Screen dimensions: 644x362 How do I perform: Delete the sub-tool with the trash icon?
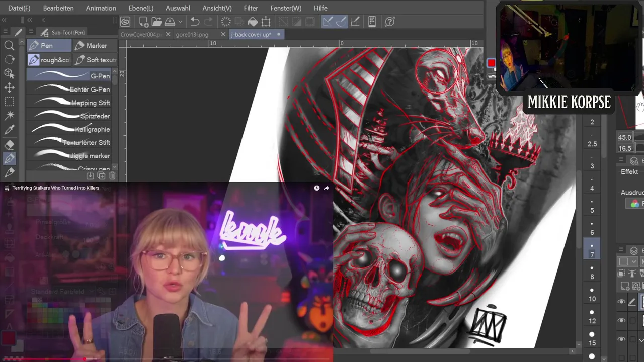112,176
